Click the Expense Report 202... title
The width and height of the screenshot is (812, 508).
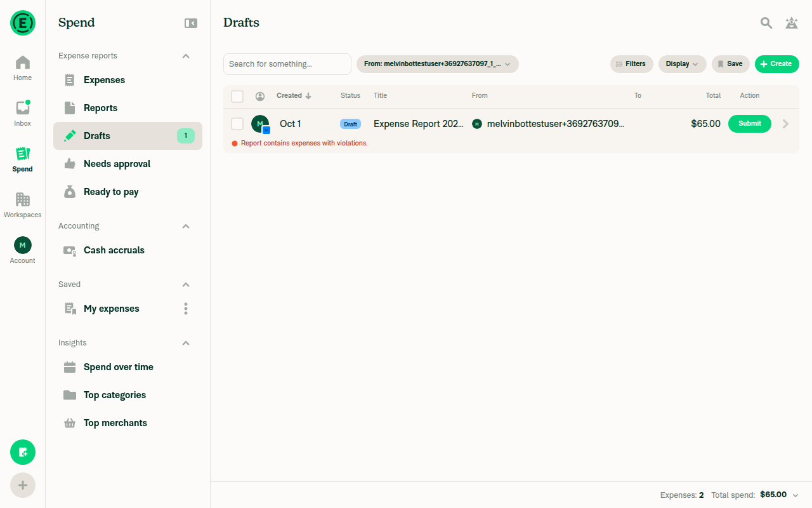419,124
